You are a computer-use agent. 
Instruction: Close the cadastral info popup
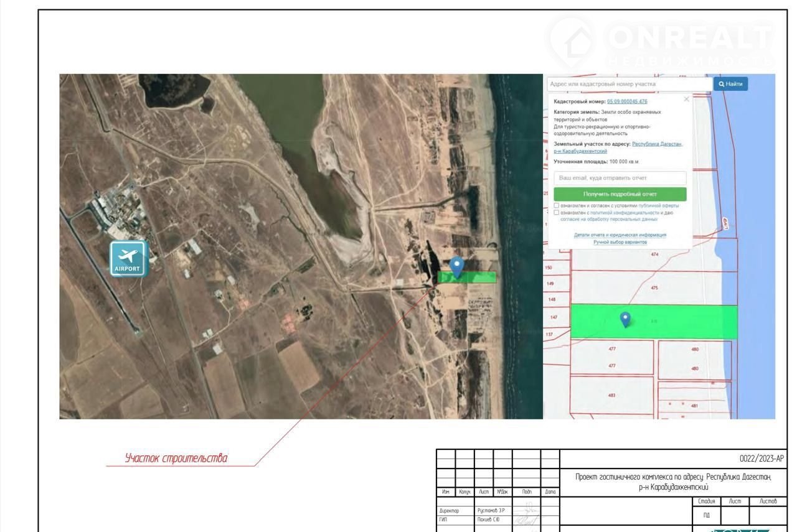point(686,99)
